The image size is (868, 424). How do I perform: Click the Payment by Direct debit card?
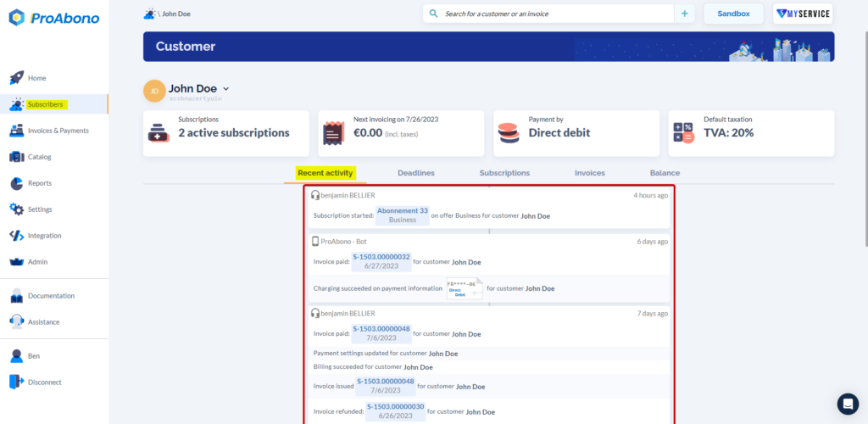tap(576, 133)
